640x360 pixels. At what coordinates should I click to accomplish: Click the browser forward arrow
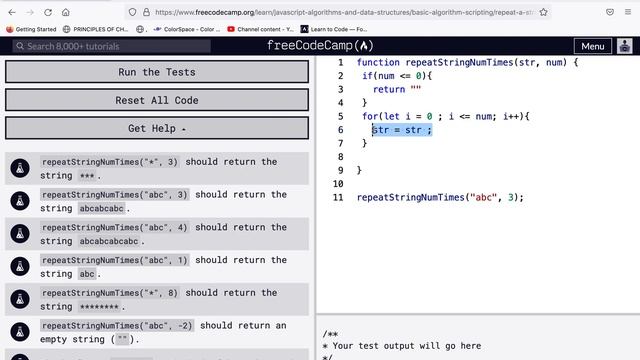(30, 12)
